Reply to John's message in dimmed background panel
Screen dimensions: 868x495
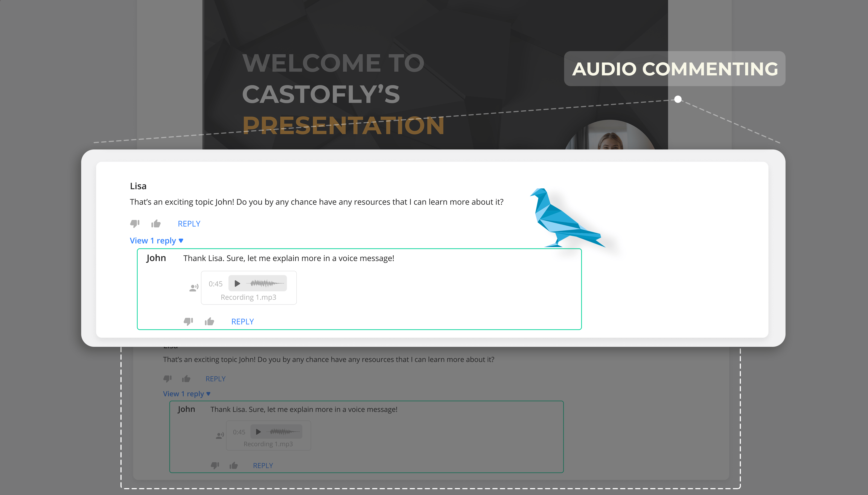pos(263,465)
